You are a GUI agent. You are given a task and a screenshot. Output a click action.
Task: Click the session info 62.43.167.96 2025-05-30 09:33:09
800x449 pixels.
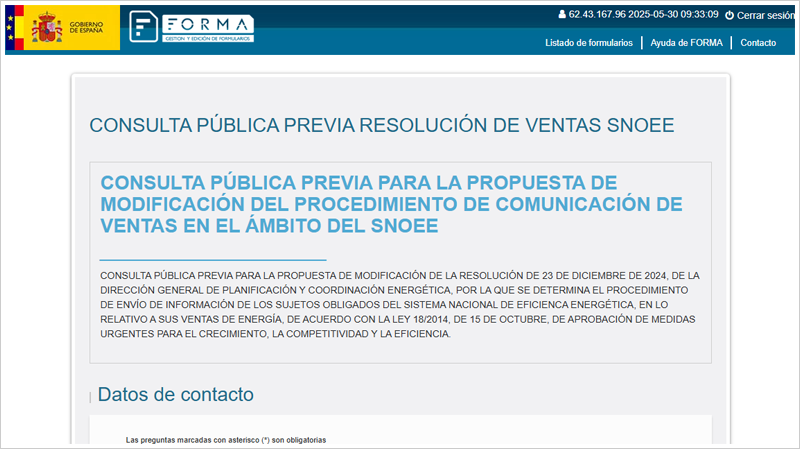643,14
